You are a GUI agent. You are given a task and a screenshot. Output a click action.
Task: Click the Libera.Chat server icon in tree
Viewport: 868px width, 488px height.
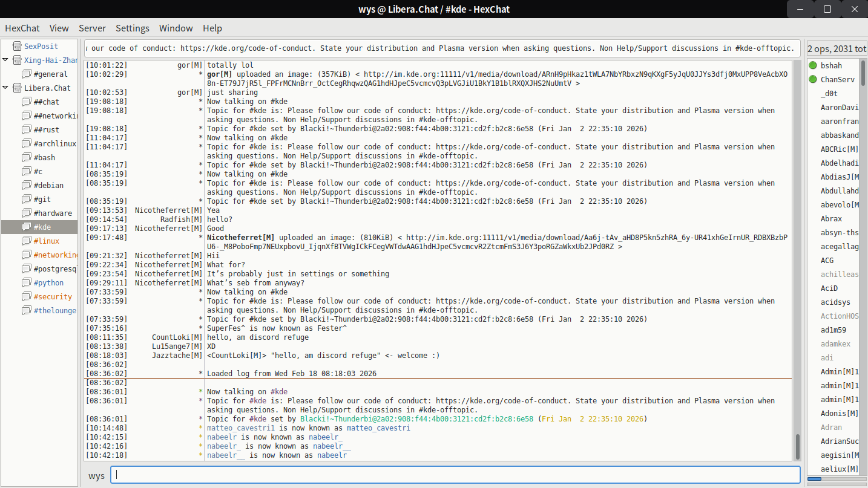16,88
